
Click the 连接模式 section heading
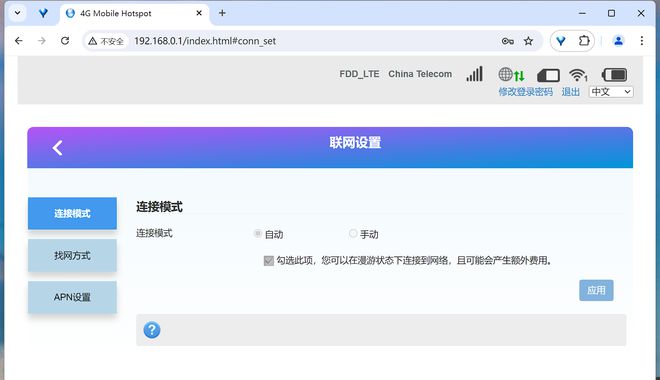(159, 207)
